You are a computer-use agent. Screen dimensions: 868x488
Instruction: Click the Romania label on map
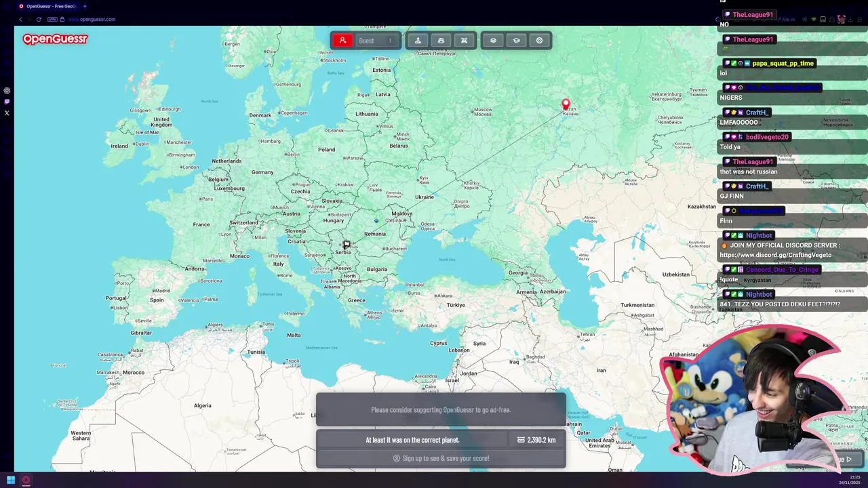(x=374, y=234)
